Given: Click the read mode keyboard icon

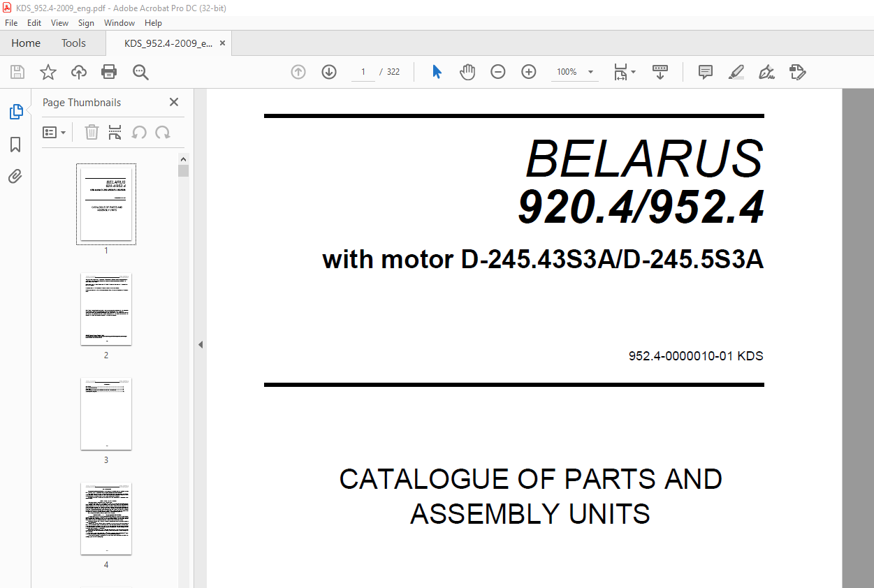Looking at the screenshot, I should [x=660, y=72].
